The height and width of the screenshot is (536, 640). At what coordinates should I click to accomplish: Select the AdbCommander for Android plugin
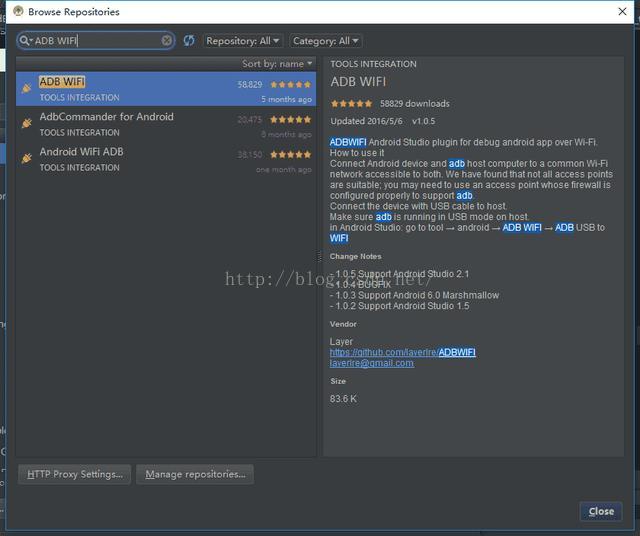point(166,124)
